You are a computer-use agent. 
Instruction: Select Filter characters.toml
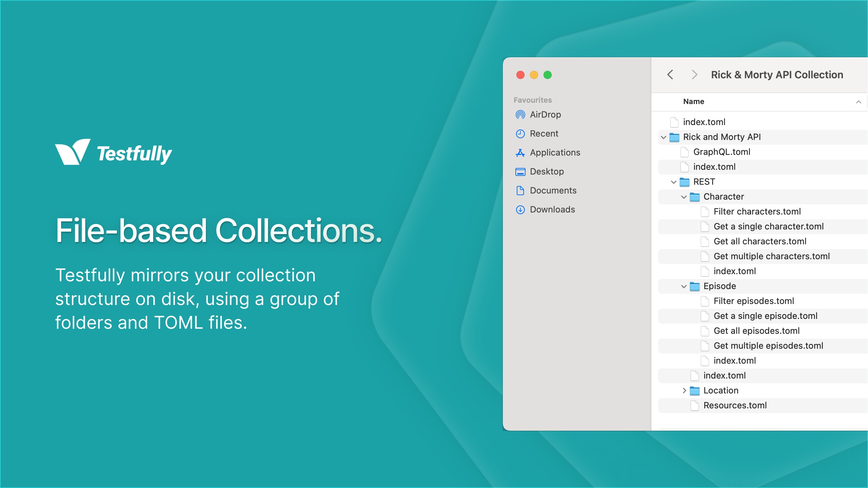click(757, 211)
